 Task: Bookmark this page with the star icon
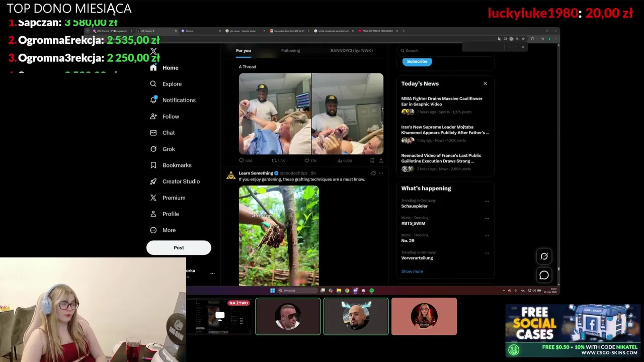(x=523, y=39)
